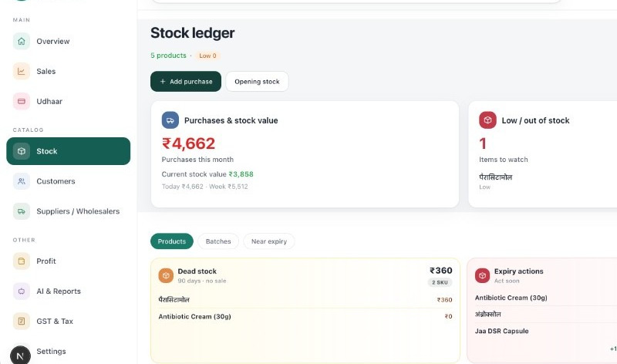Open the Profit page

69,261
